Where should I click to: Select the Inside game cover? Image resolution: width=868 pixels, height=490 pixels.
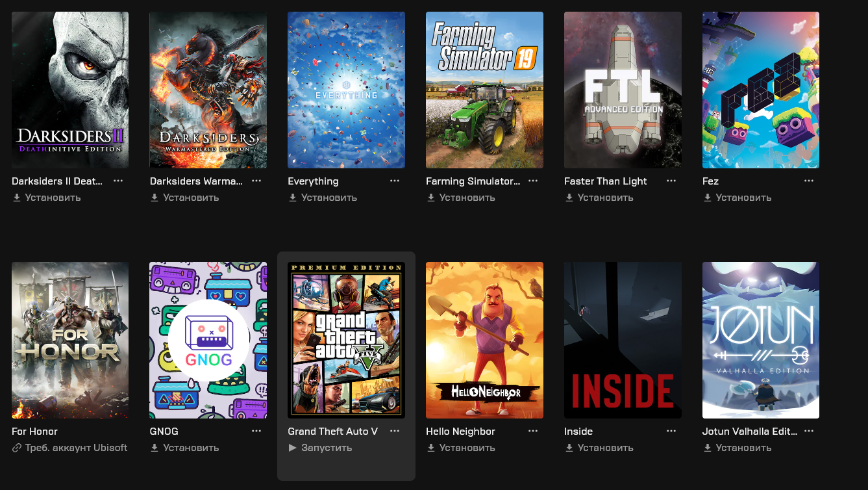(x=623, y=340)
